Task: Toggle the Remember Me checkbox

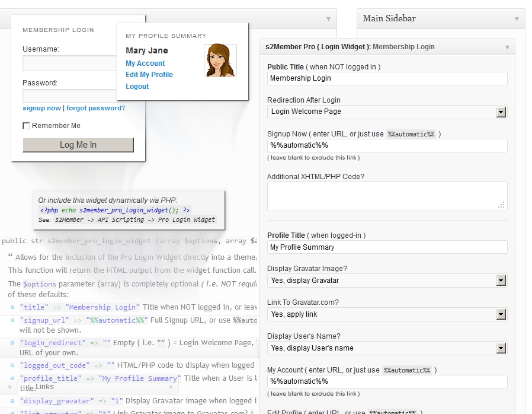Action: [x=25, y=125]
